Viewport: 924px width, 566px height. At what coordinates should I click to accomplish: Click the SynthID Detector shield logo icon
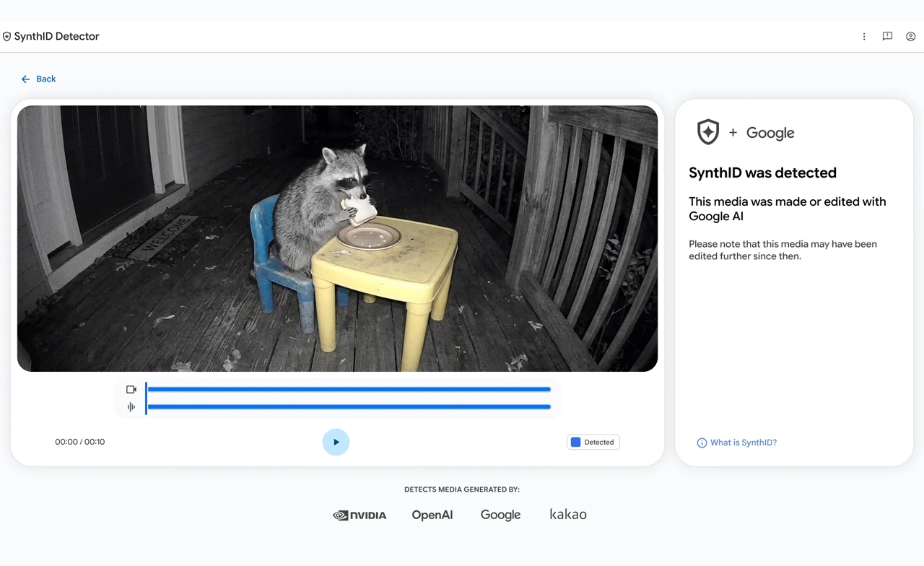6,37
